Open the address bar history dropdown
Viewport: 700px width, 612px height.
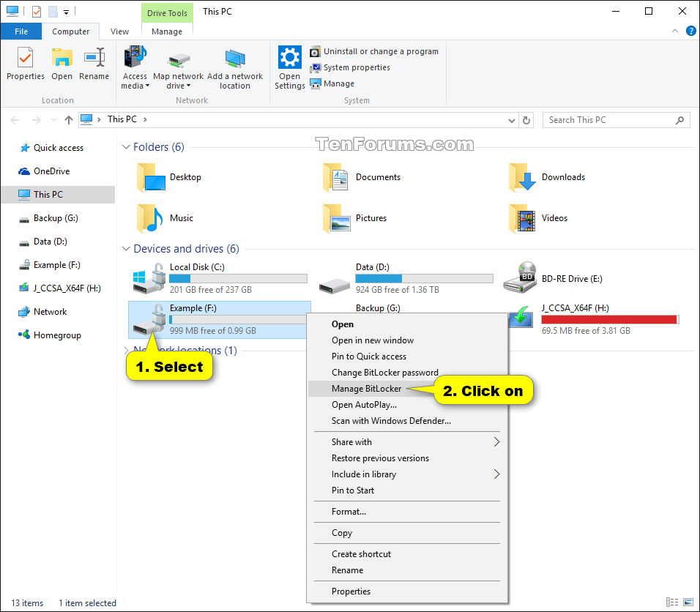[x=512, y=120]
